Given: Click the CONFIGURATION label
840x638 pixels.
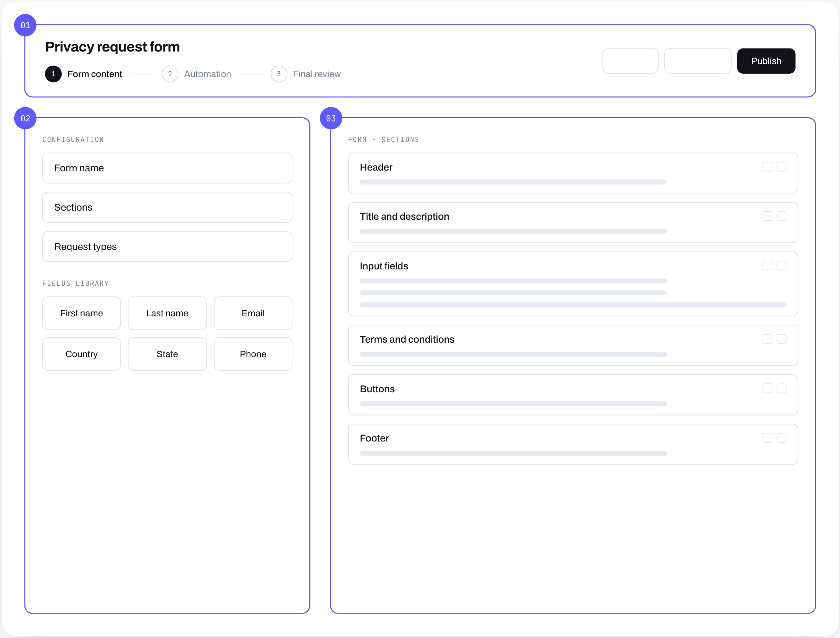Looking at the screenshot, I should [73, 140].
